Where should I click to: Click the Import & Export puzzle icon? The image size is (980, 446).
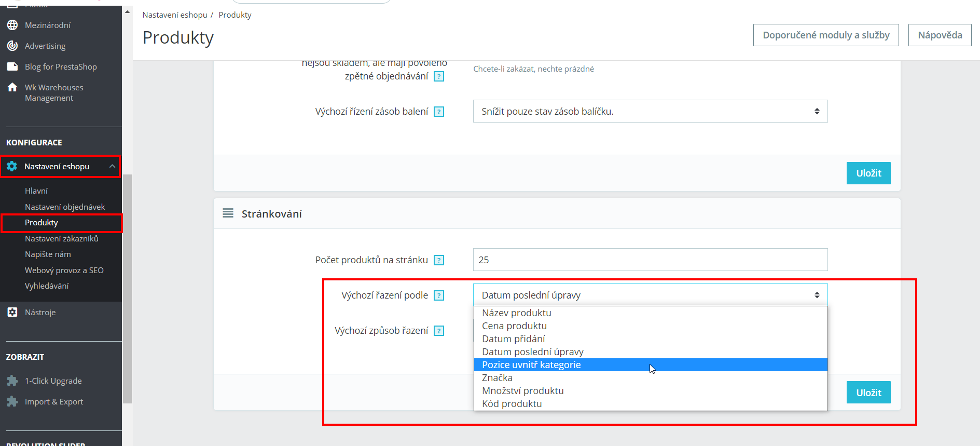coord(12,401)
